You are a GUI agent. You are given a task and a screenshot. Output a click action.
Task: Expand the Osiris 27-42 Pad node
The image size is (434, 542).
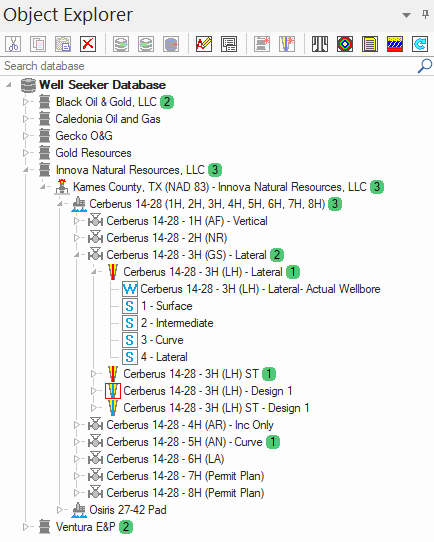coord(59,510)
